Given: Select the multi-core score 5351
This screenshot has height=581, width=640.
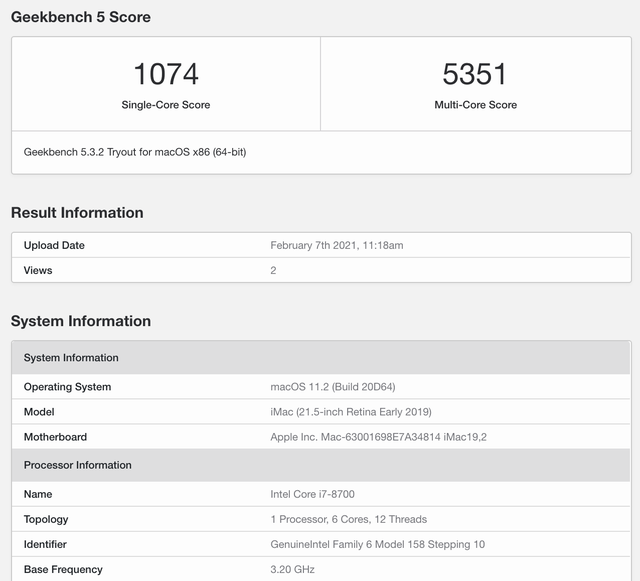Looking at the screenshot, I should 475,74.
